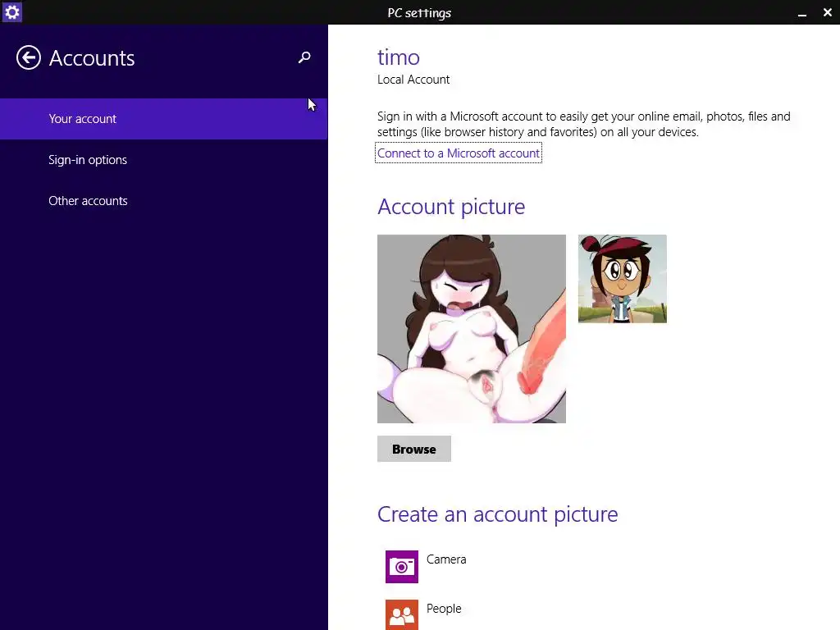
Task: Click Connect to a Microsoft account
Action: pyautogui.click(x=458, y=153)
